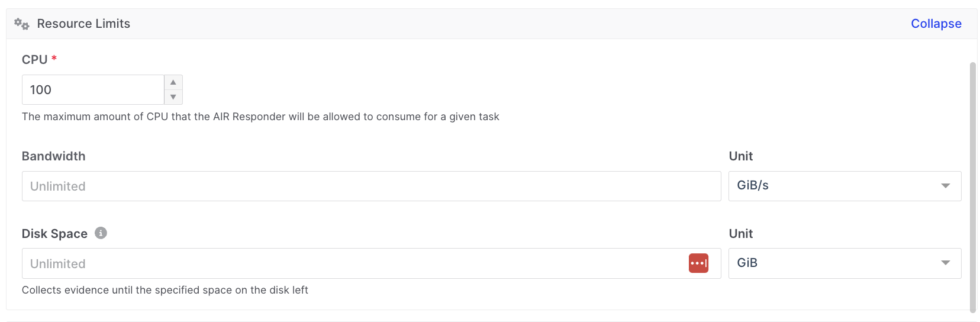Collapse the Resource Limits section

point(936,24)
